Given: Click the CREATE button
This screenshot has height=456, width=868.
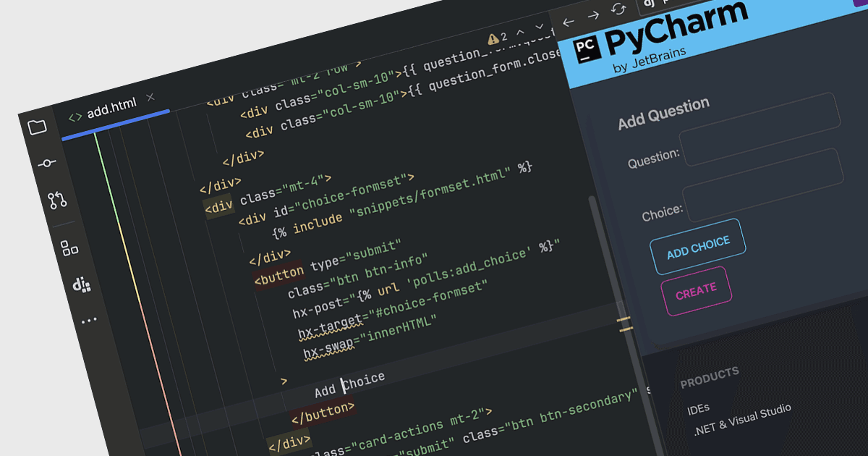Looking at the screenshot, I should (x=696, y=292).
